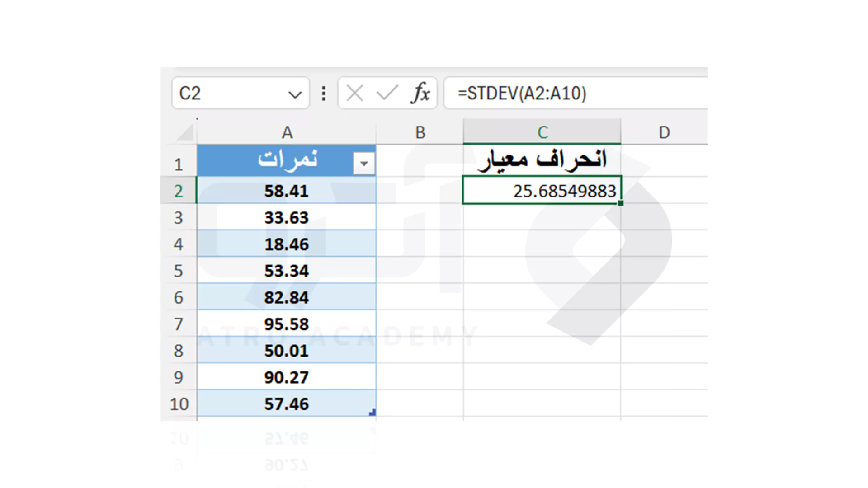Open the Insert Function fx icon

[x=420, y=93]
